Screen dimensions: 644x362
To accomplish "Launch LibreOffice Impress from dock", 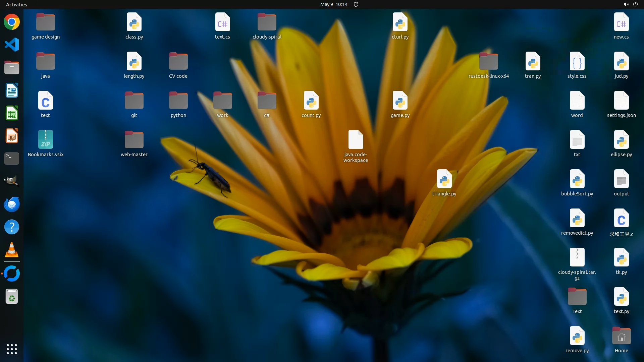I will click(12, 136).
